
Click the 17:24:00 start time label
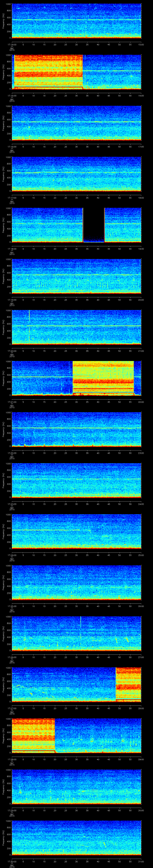click(12, 555)
